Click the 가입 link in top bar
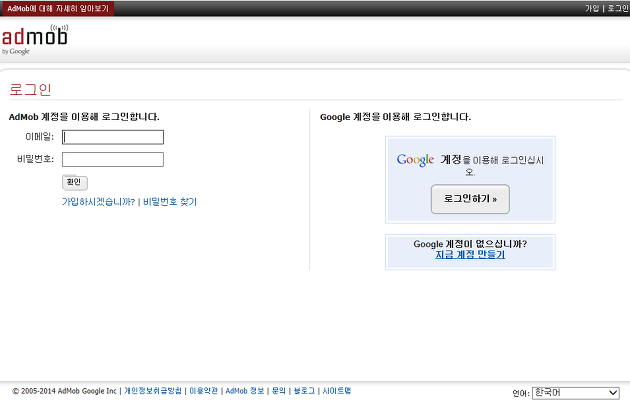 (x=592, y=8)
